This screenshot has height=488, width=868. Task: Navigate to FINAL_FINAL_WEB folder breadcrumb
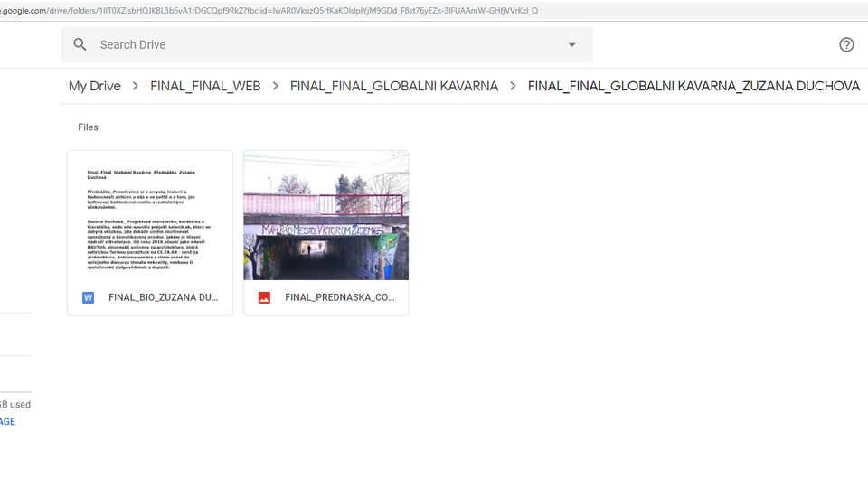[205, 86]
